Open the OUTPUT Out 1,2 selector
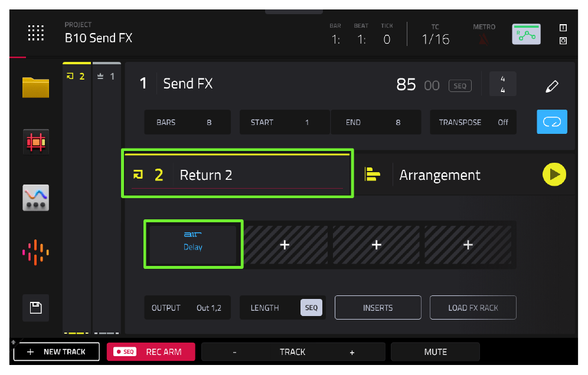 click(188, 308)
